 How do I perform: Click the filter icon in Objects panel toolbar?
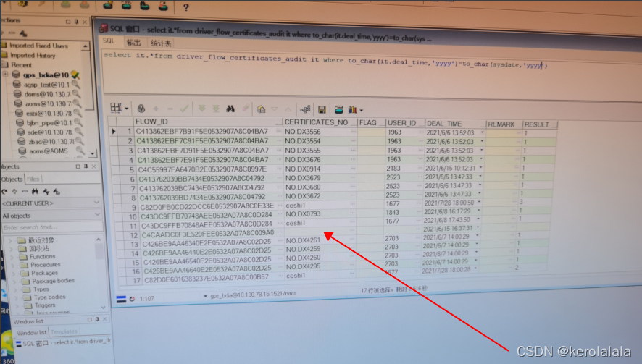click(x=46, y=191)
